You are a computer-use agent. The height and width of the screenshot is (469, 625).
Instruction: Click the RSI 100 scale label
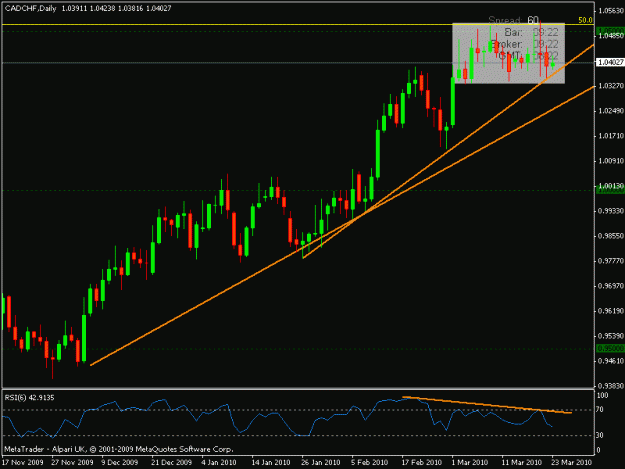click(602, 395)
